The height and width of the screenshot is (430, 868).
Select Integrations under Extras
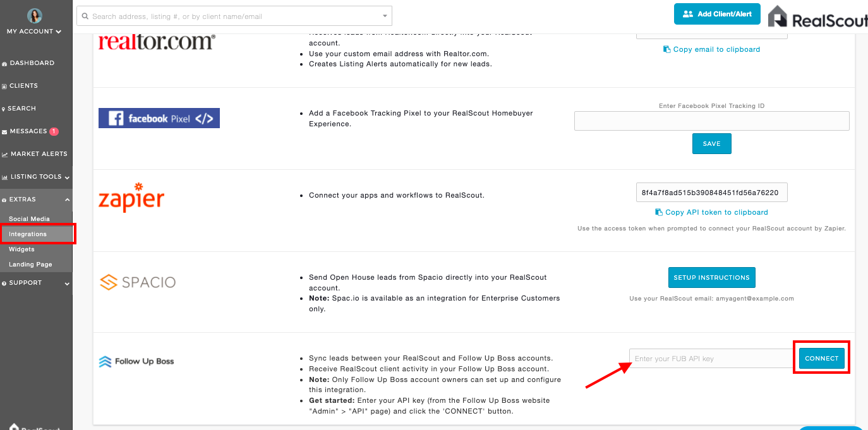(28, 234)
